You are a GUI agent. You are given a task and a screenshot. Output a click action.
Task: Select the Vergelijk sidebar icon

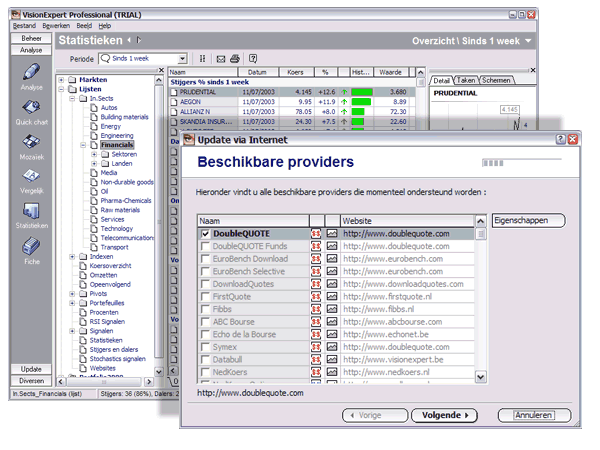(x=31, y=178)
